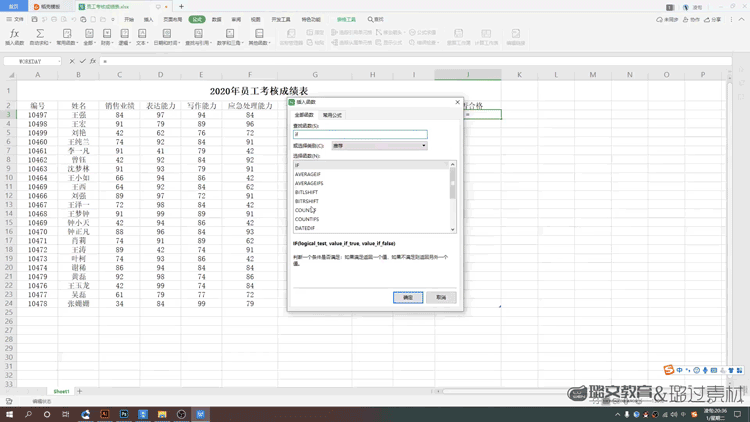The width and height of the screenshot is (750, 422).
Task: Open the Financial functions dropdown
Action: (x=107, y=36)
